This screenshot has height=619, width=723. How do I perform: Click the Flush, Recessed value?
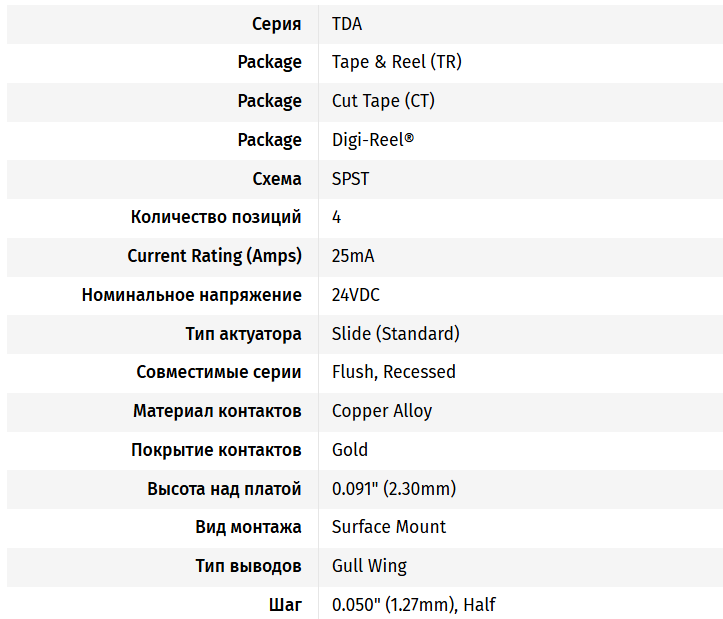point(393,372)
